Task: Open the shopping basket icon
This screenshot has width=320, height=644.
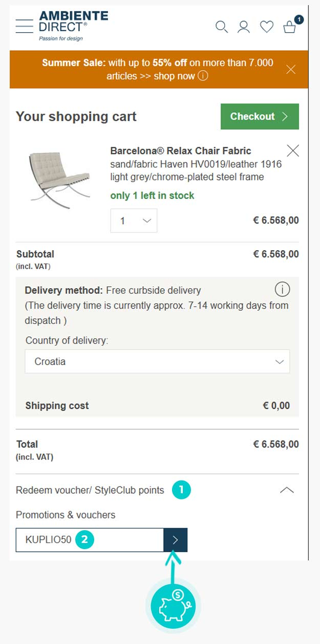Action: point(290,27)
